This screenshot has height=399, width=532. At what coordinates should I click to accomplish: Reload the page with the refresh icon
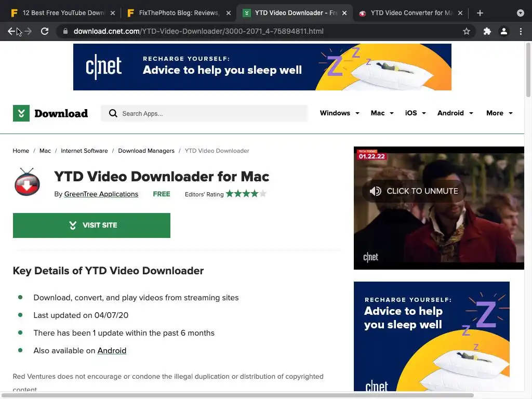pyautogui.click(x=45, y=31)
